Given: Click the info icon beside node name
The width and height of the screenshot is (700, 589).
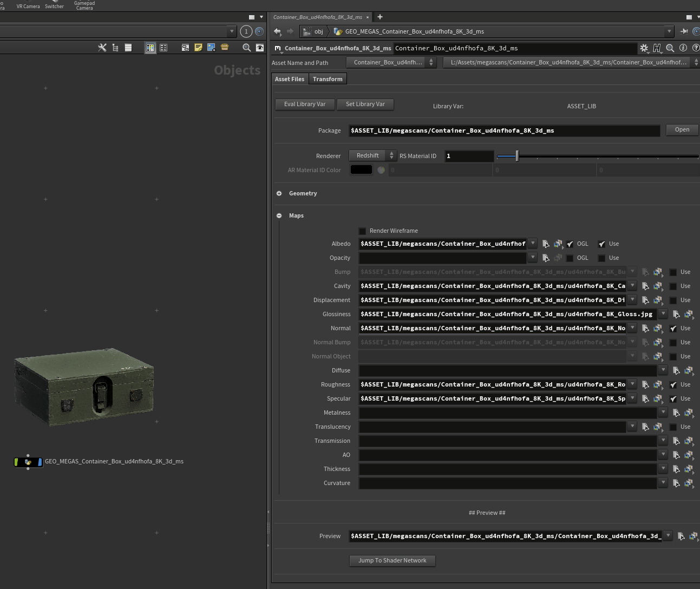Looking at the screenshot, I should click(683, 48).
